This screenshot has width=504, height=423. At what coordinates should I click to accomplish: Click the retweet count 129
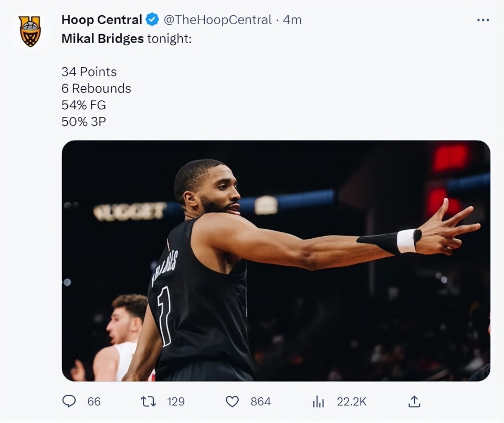176,401
